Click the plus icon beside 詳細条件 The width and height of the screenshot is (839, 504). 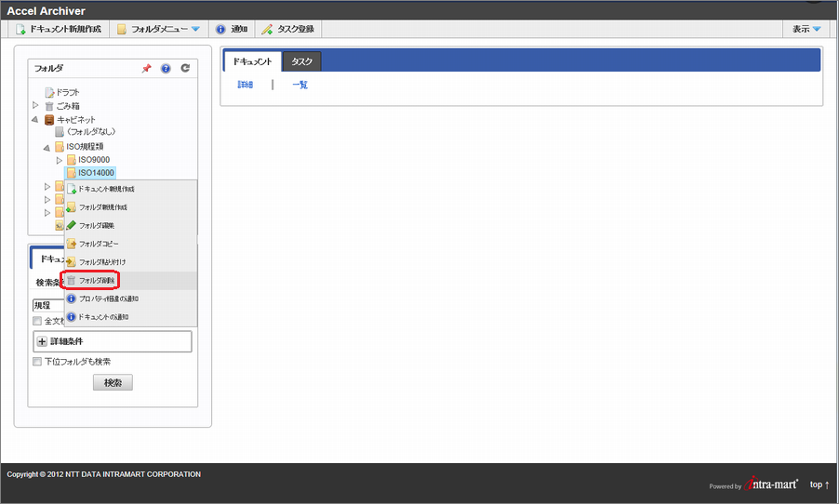pos(42,341)
